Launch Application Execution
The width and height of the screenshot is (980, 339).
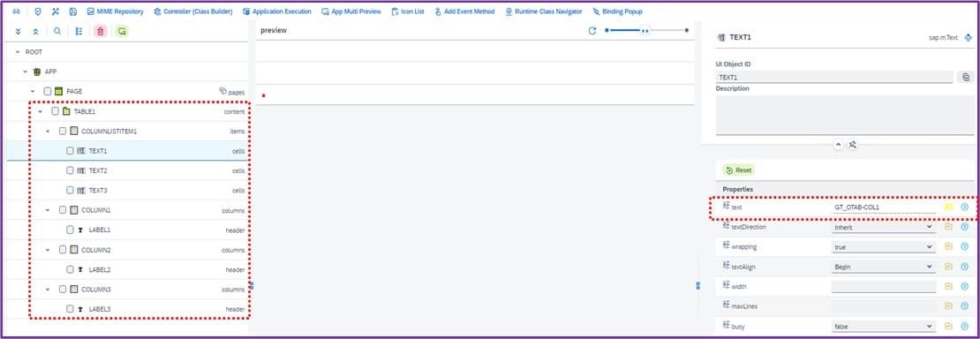[x=277, y=11]
